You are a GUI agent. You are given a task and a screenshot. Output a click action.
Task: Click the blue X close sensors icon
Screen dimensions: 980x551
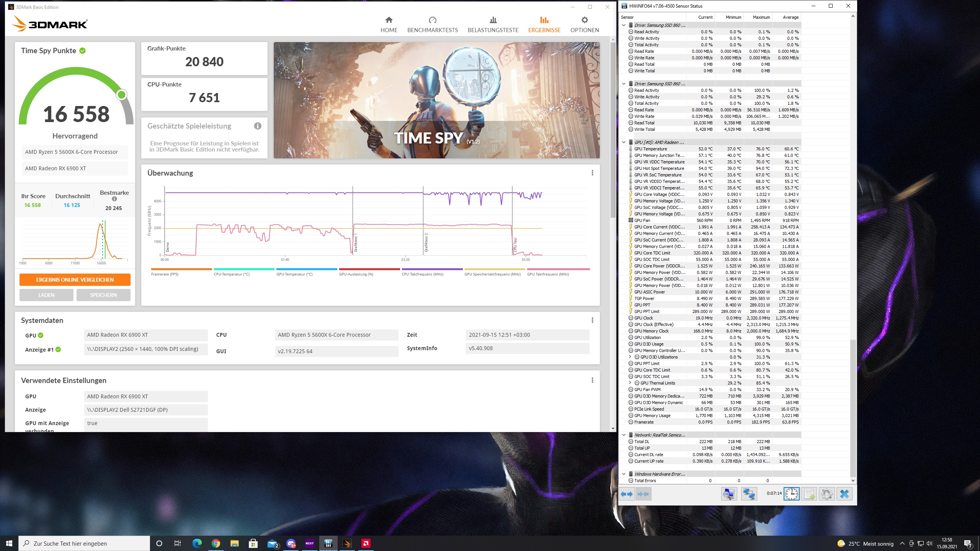tap(844, 494)
